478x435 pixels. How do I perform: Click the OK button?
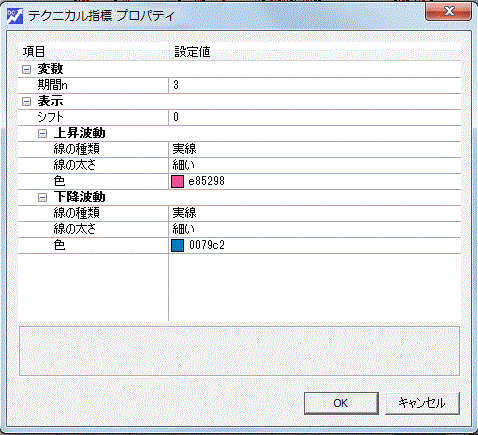coord(341,403)
